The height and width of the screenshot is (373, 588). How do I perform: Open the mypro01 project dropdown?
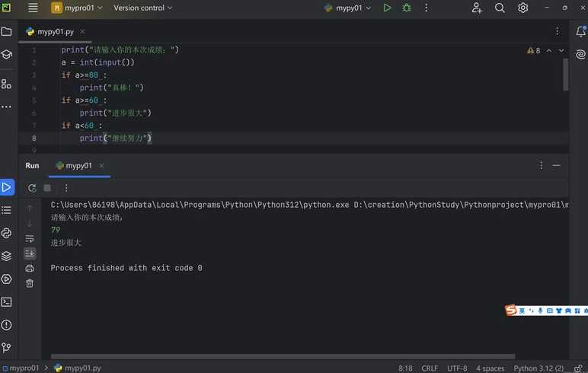click(x=77, y=8)
